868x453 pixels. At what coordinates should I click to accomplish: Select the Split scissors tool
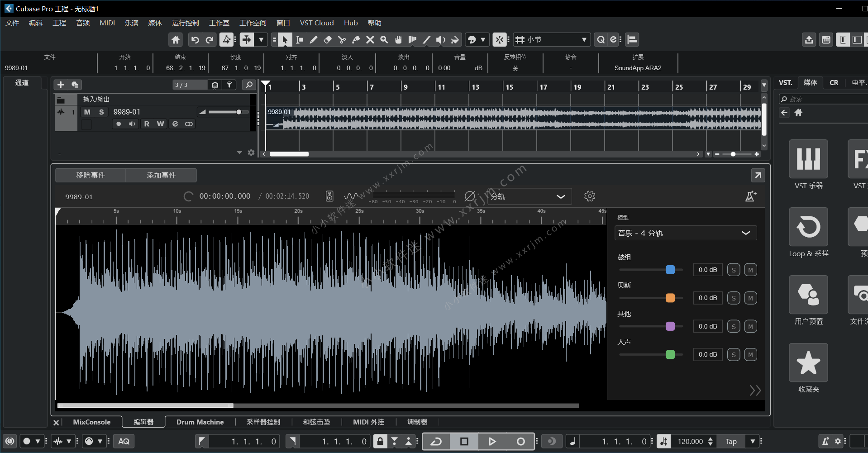(x=342, y=40)
